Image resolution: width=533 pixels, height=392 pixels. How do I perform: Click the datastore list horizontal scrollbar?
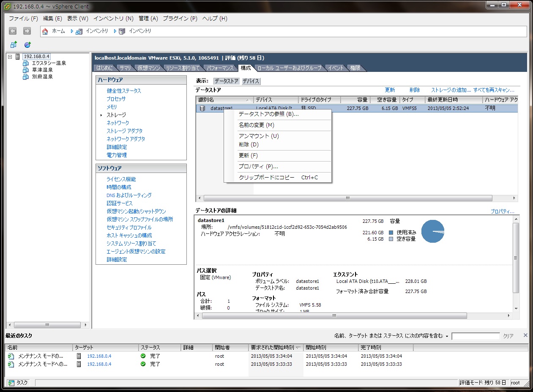point(347,198)
